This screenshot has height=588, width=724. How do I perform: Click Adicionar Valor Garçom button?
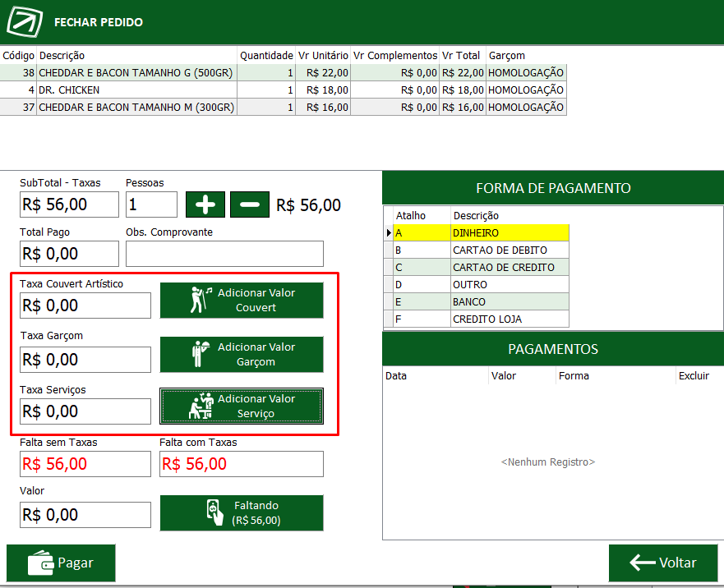click(242, 355)
